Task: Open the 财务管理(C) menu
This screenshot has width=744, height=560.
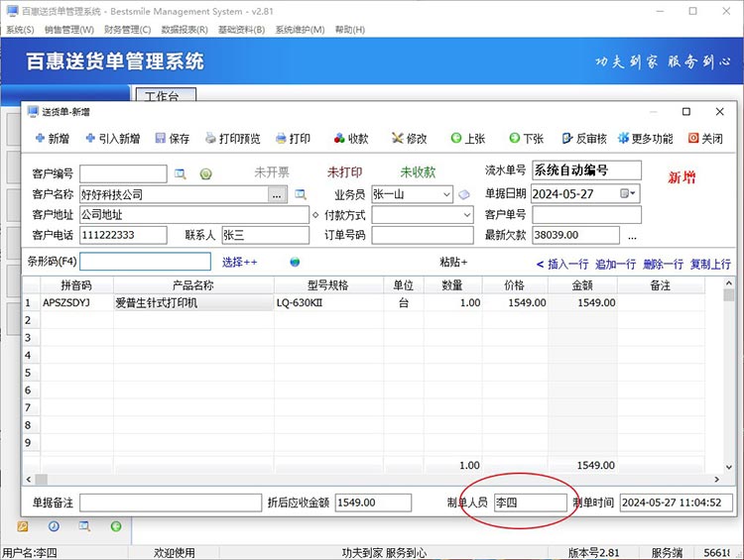Action: click(127, 30)
